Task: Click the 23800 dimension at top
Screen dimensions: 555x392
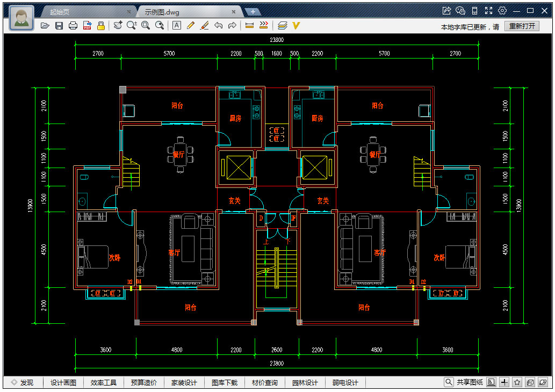Action: point(277,40)
